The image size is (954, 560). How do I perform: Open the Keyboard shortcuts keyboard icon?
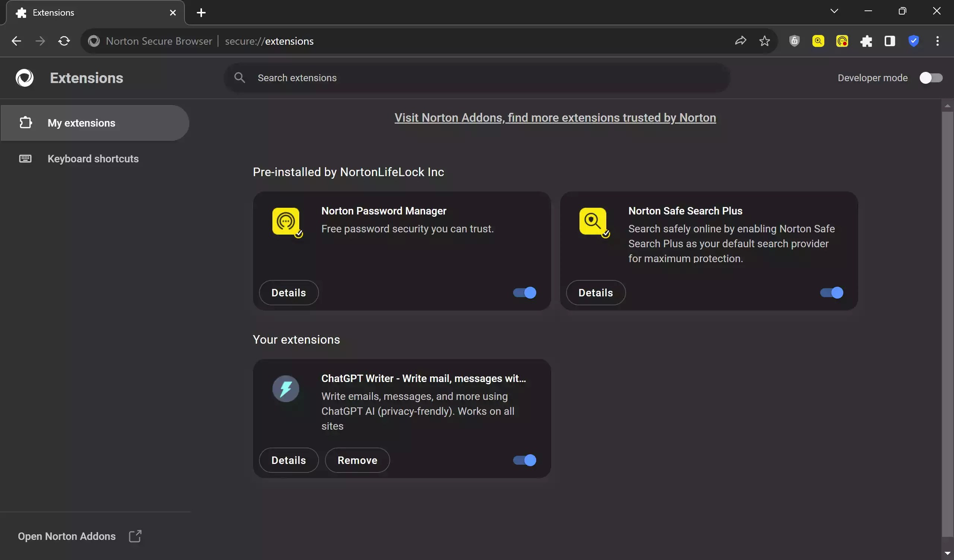pyautogui.click(x=25, y=159)
